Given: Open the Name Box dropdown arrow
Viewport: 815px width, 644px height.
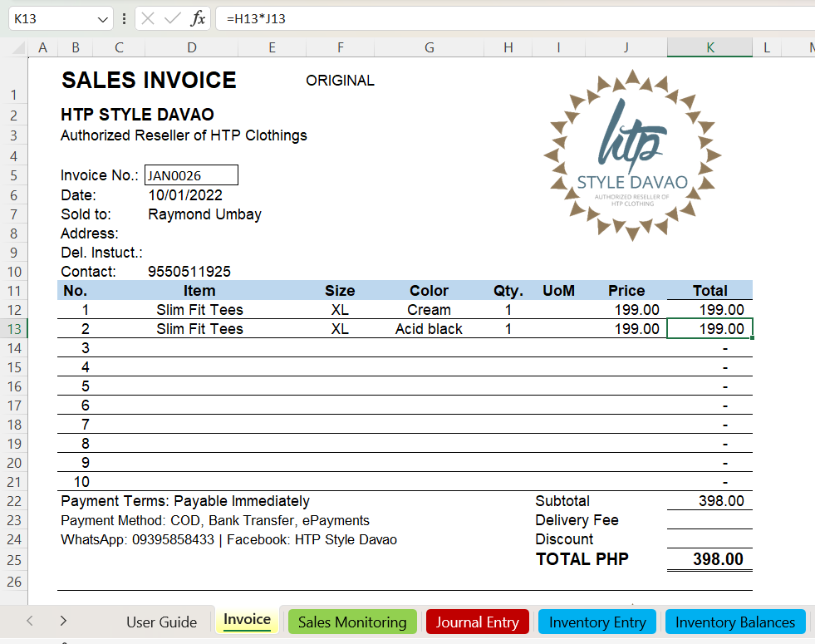Looking at the screenshot, I should (102, 19).
